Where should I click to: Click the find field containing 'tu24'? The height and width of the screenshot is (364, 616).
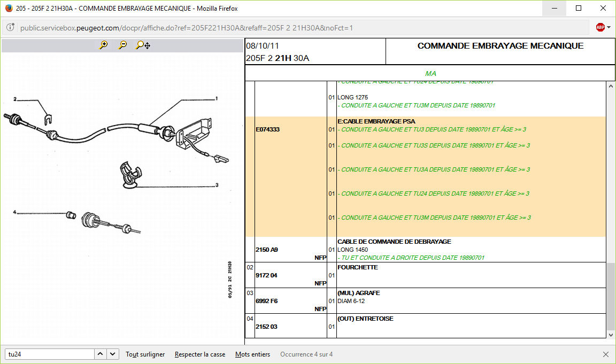coord(50,354)
